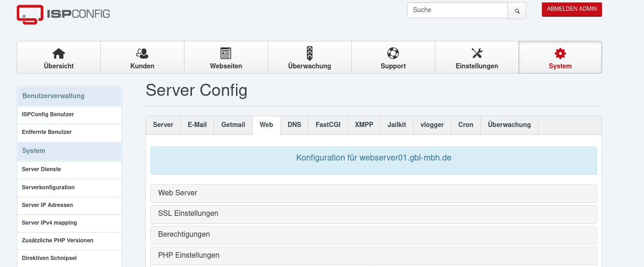The height and width of the screenshot is (267, 644).
Task: Open Webseiten via page icon
Action: click(226, 53)
